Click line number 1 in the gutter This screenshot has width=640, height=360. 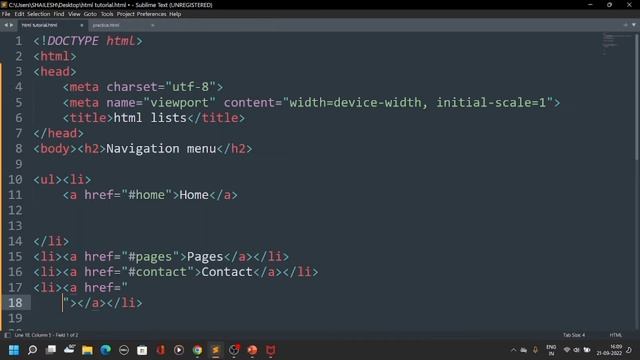click(18, 41)
